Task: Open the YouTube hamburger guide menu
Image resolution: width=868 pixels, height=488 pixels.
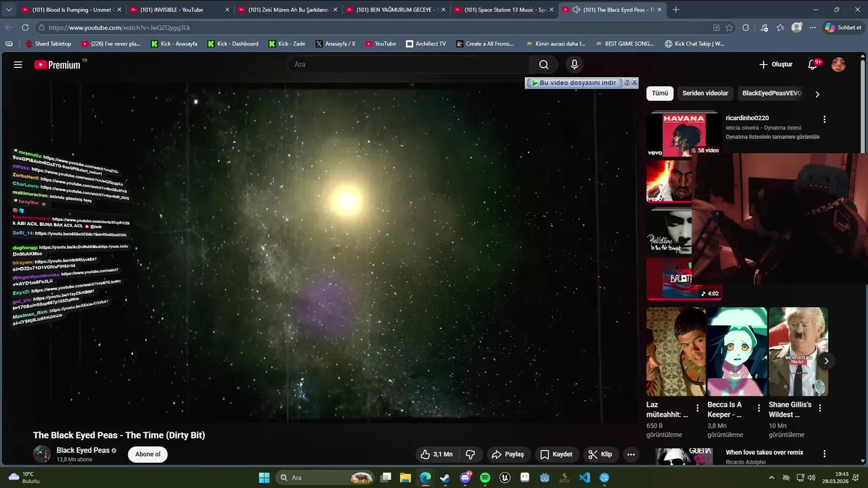Action: coord(18,64)
